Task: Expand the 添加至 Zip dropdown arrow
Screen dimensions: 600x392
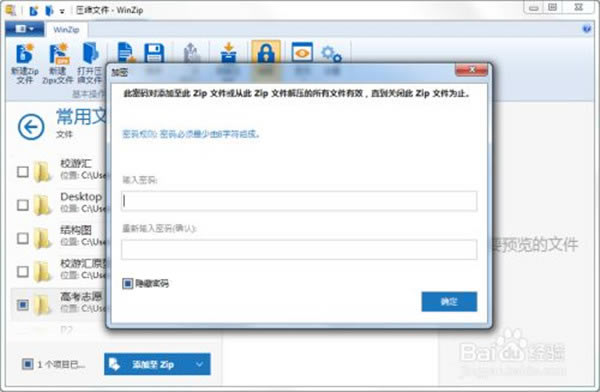Action: [199, 364]
